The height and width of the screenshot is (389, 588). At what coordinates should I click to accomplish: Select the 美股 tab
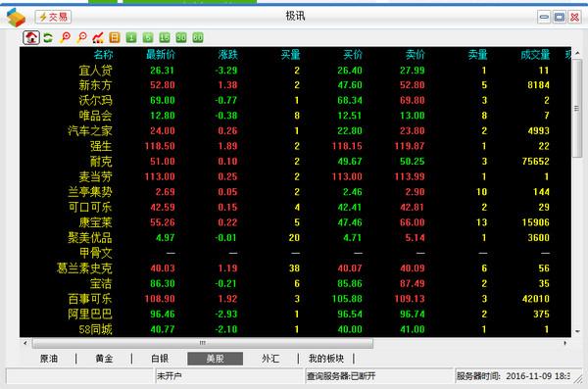pos(216,359)
